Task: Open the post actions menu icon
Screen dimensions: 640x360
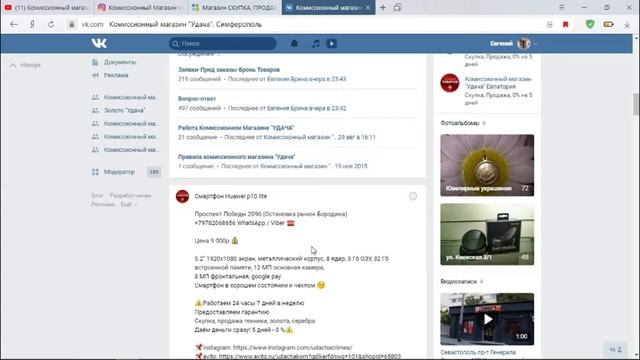Action: click(413, 196)
